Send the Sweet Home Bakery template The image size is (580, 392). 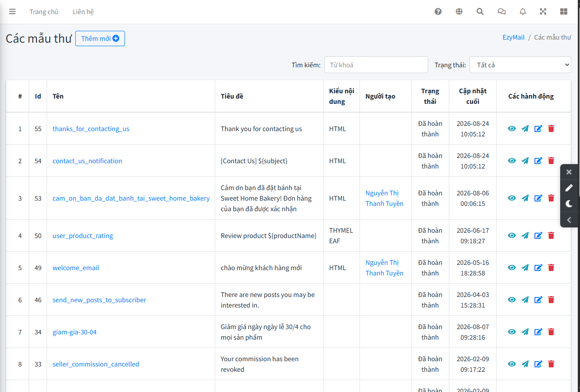pos(525,198)
